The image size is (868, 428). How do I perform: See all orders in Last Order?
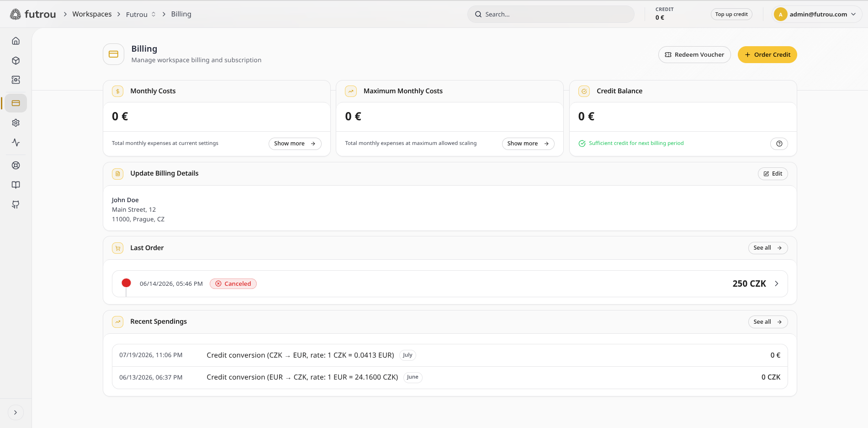pos(768,248)
